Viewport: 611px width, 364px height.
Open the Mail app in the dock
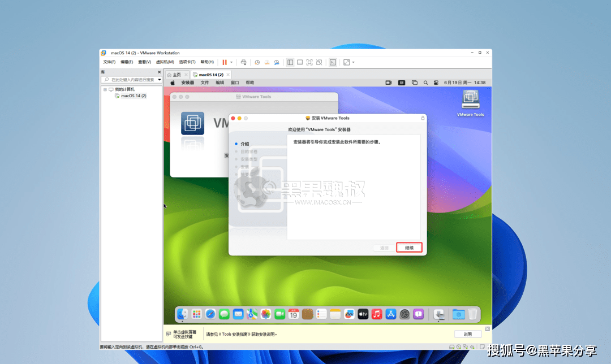[x=238, y=314]
